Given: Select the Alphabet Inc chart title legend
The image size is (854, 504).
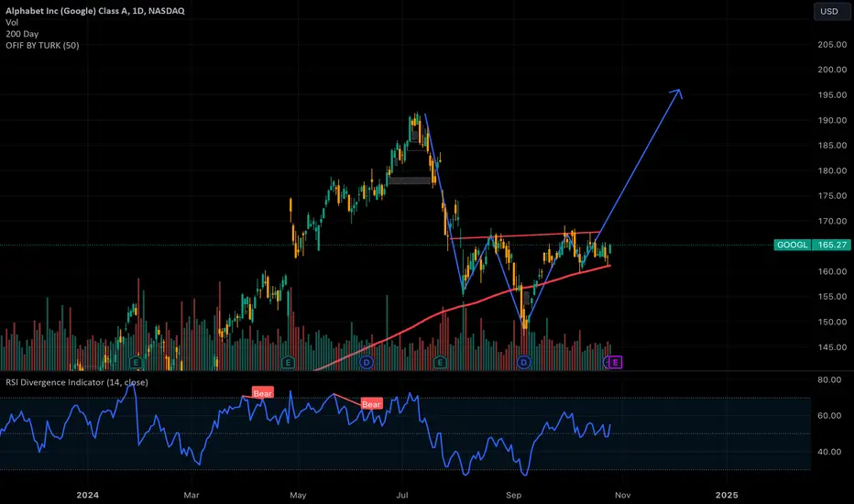Looking at the screenshot, I should [94, 11].
